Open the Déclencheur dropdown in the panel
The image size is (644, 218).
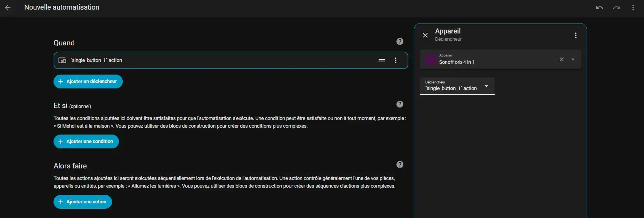pos(457,86)
